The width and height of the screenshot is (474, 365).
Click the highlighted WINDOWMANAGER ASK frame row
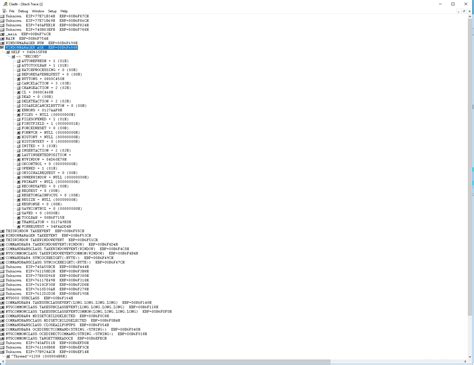(42, 47)
